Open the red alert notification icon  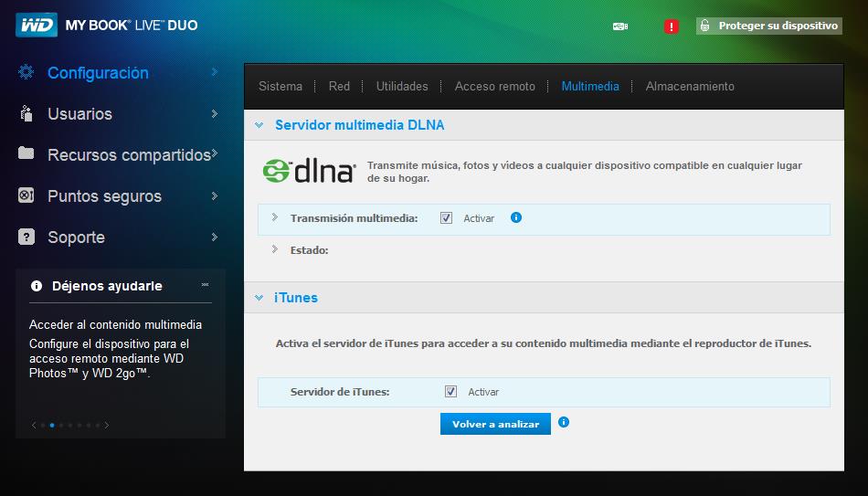click(x=672, y=26)
